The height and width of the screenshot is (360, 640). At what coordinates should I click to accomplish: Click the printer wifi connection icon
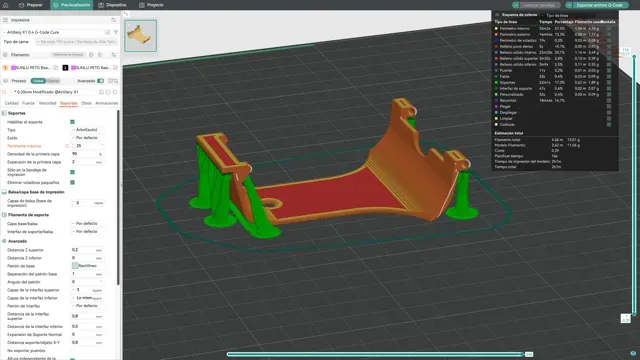point(116,32)
